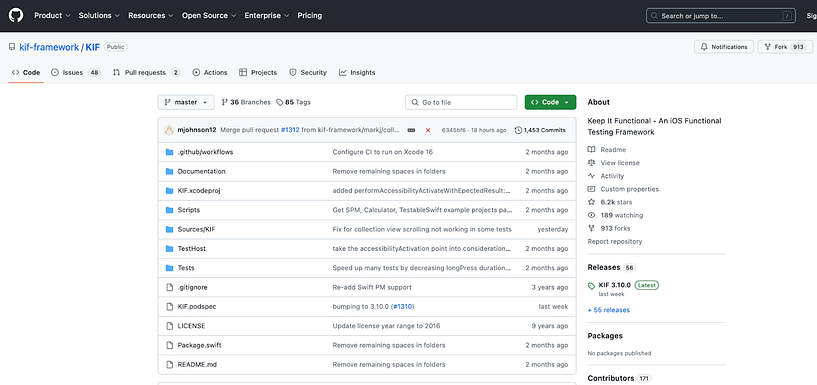
Task: Expand the Solutions menu
Action: click(99, 16)
